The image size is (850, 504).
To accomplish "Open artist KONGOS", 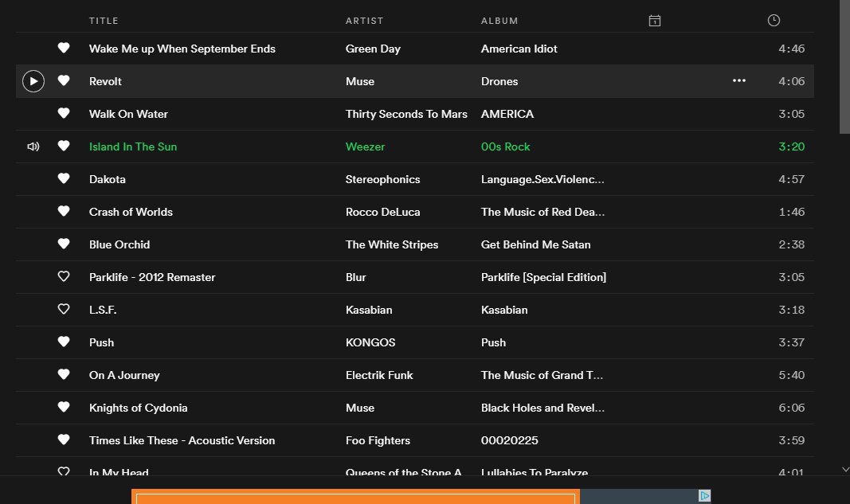I will coord(370,342).
